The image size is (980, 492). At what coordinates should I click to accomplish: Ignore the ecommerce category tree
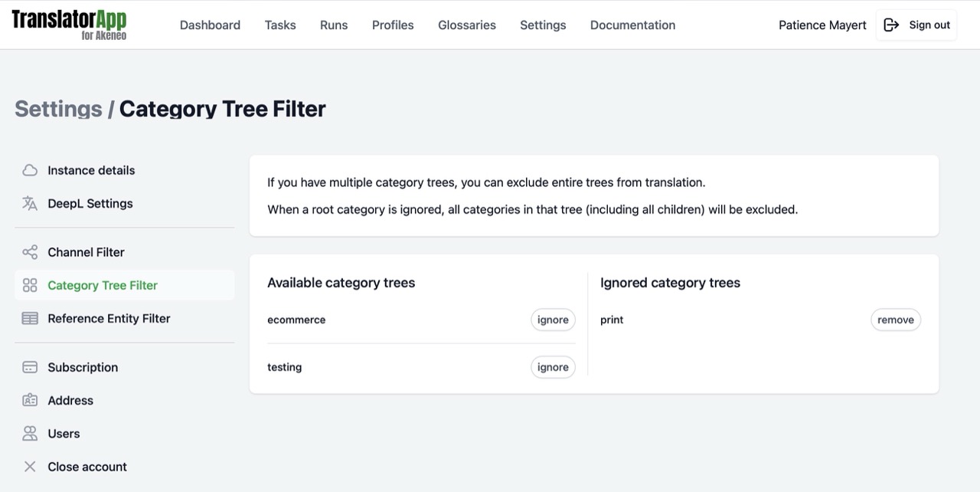tap(553, 320)
